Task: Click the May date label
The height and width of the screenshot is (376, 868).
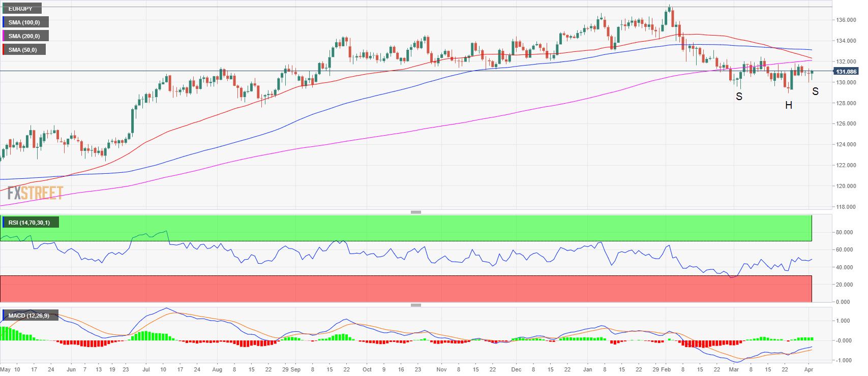Action: pyautogui.click(x=6, y=369)
